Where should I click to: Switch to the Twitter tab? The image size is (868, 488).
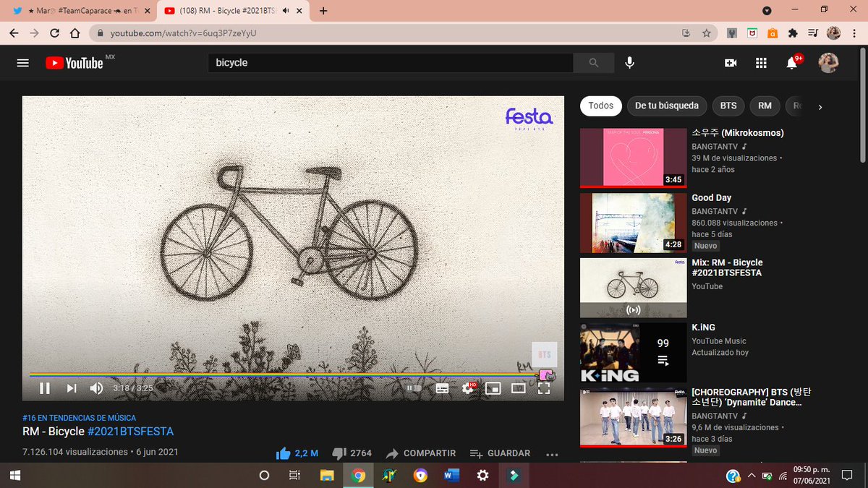[x=80, y=11]
